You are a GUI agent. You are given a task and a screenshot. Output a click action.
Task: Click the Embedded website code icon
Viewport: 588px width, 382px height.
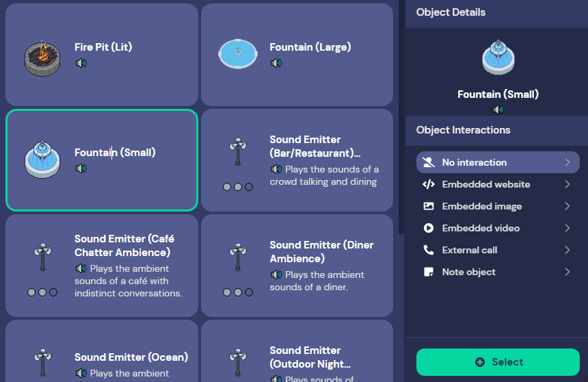(x=429, y=184)
